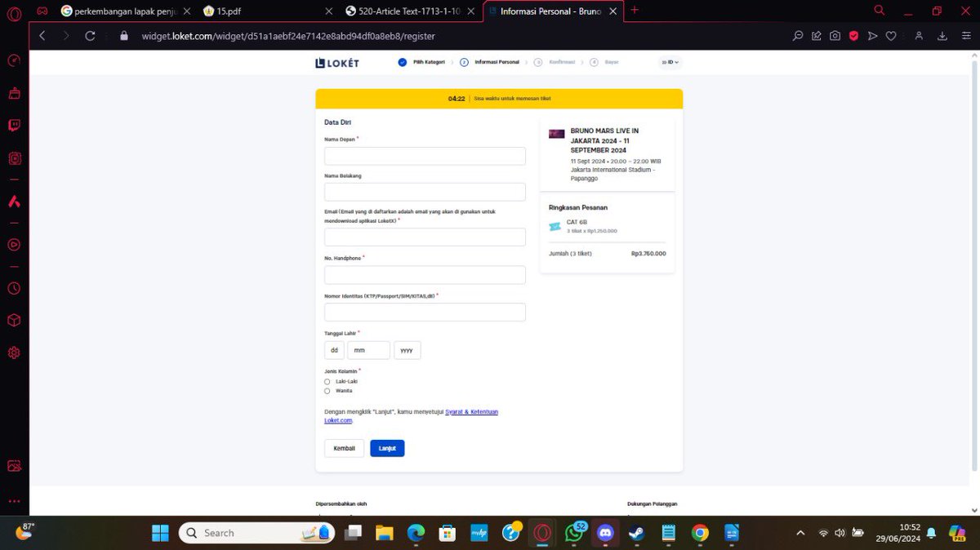Image resolution: width=980 pixels, height=550 pixels.
Task: Close the 15.pdf tab
Action: (329, 11)
